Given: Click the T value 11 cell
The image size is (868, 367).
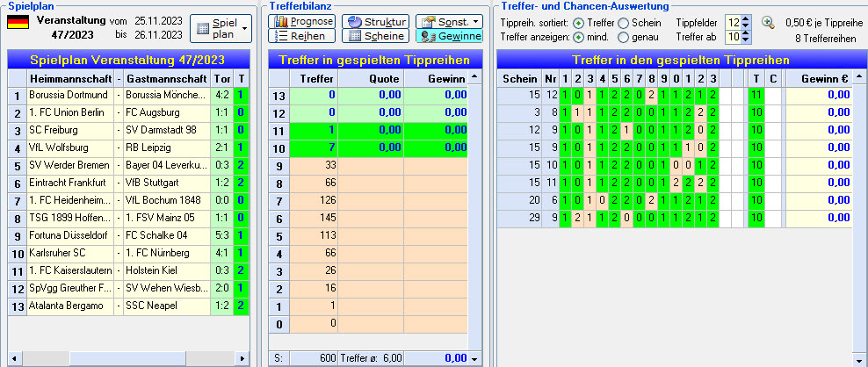Looking at the screenshot, I should pos(756,95).
